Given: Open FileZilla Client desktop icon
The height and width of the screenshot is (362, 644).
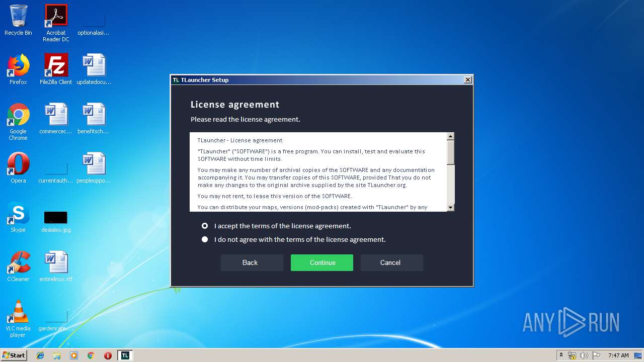Looking at the screenshot, I should (x=56, y=69).
